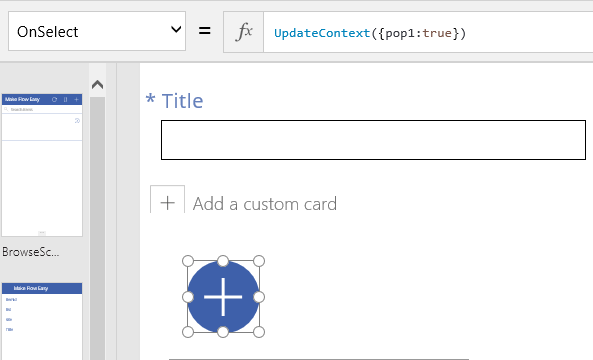Viewport: 593px width, 360px height.
Task: Click the Title field label
Action: click(182, 101)
